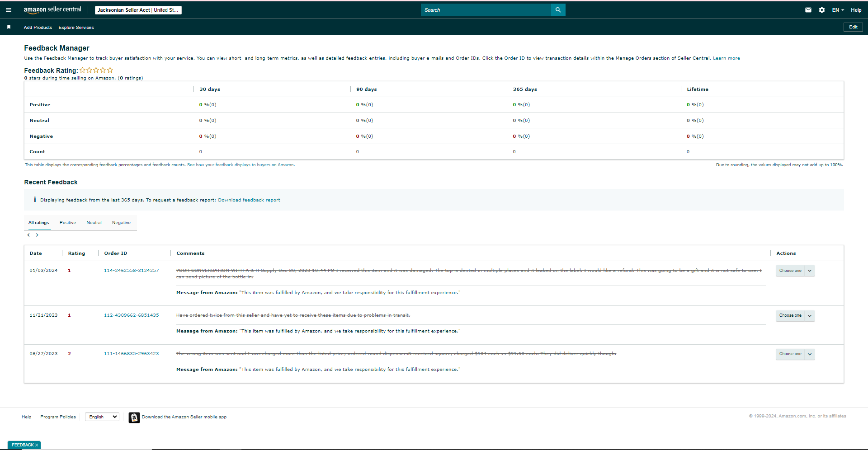
Task: Click the Actions column header
Action: [x=786, y=253]
